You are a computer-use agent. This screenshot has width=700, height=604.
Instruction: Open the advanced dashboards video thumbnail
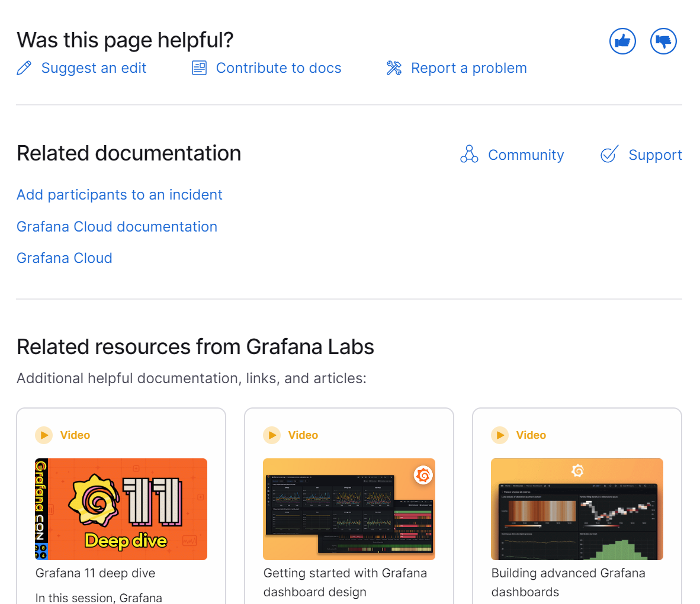coord(577,509)
